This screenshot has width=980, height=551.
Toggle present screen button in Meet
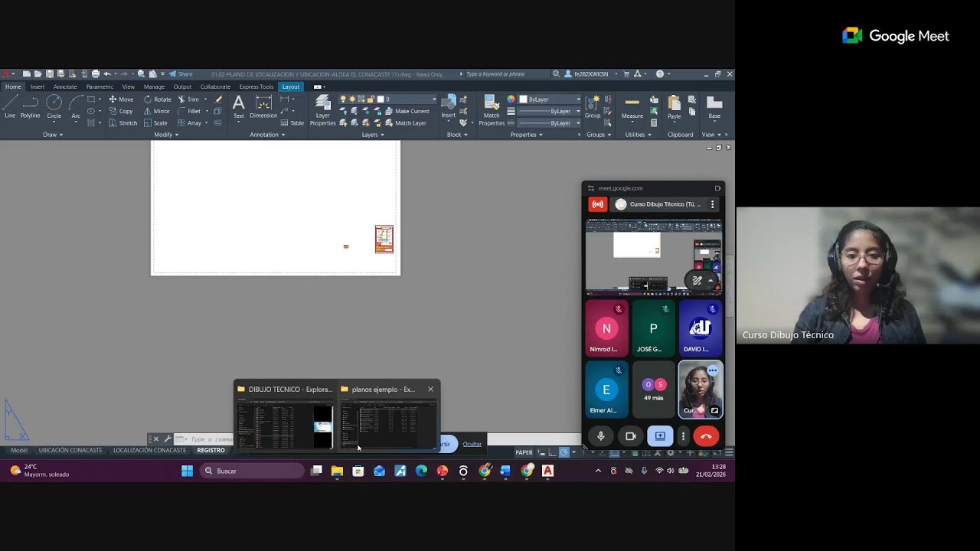click(x=659, y=436)
